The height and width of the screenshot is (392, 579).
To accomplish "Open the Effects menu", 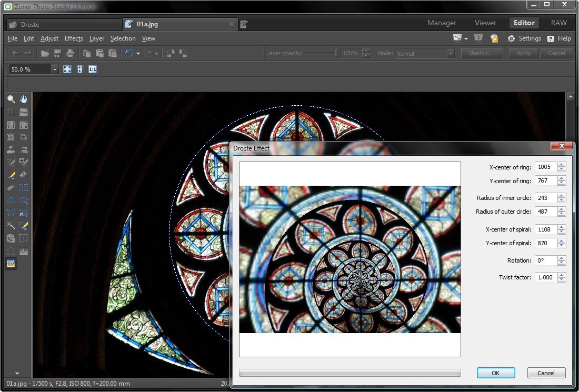I will pos(74,38).
